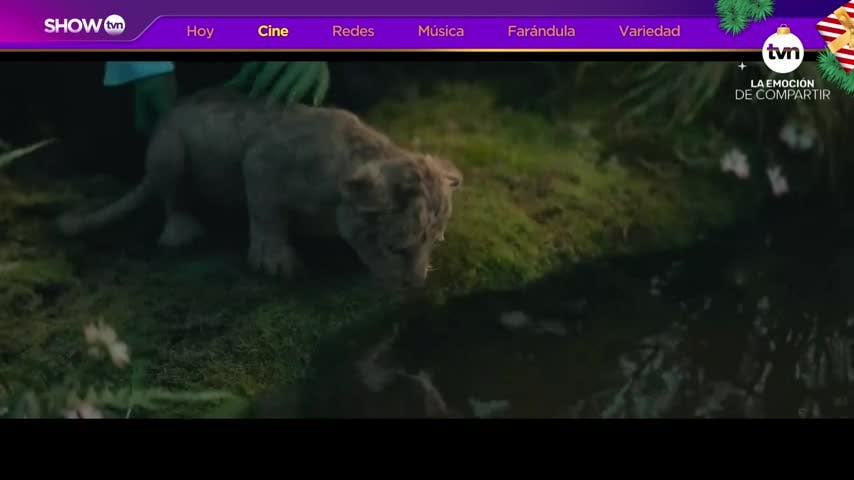Go to the Redes section
This screenshot has width=854, height=480.
click(353, 31)
